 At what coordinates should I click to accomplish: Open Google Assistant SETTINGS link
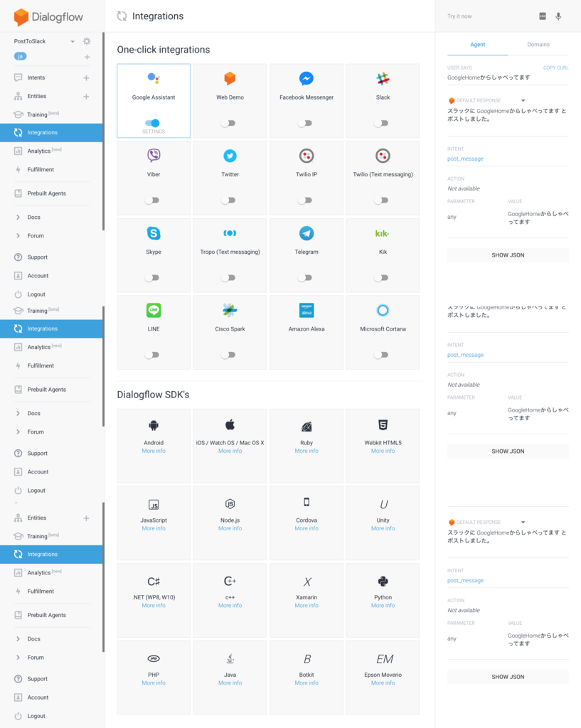click(154, 132)
